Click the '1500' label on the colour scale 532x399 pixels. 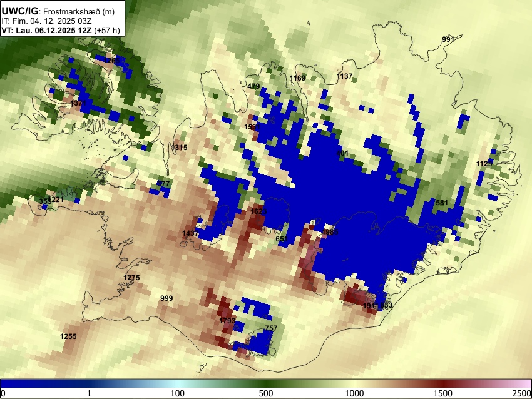[443, 393]
